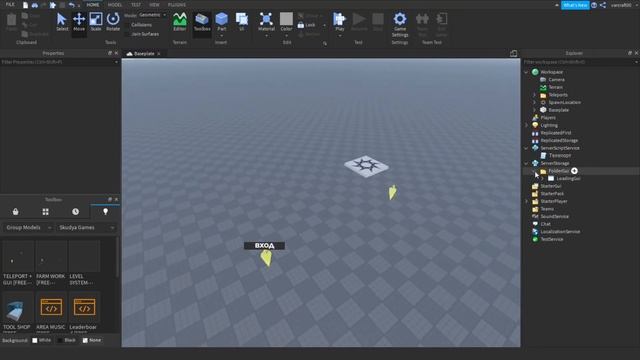Open the Group Models dropdown
640x360 pixels.
28,227
